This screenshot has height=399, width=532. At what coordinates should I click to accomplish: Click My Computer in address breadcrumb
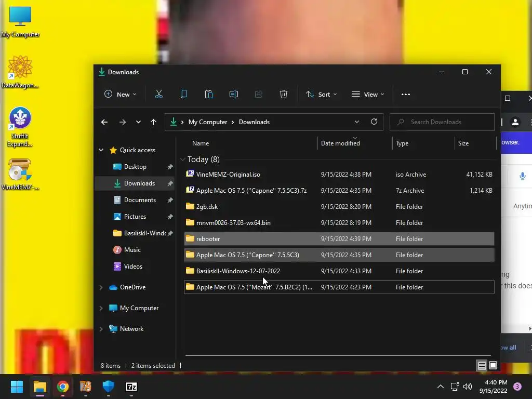[x=208, y=122]
